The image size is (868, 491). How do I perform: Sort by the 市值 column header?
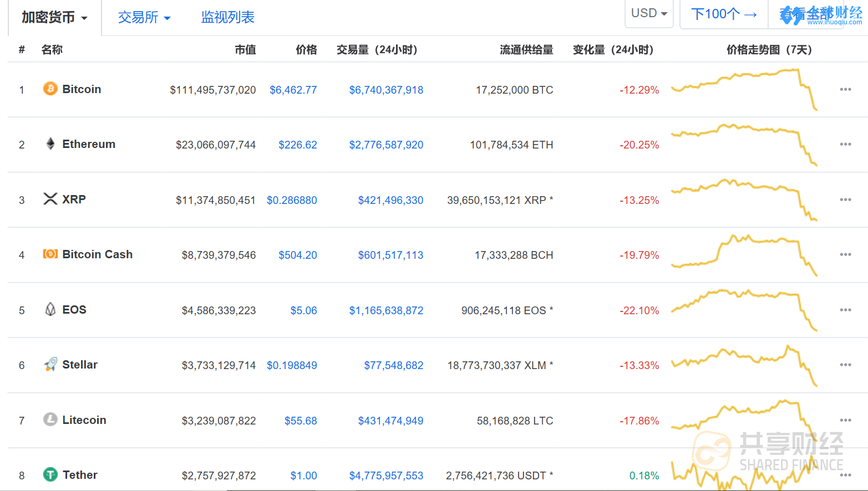[245, 50]
